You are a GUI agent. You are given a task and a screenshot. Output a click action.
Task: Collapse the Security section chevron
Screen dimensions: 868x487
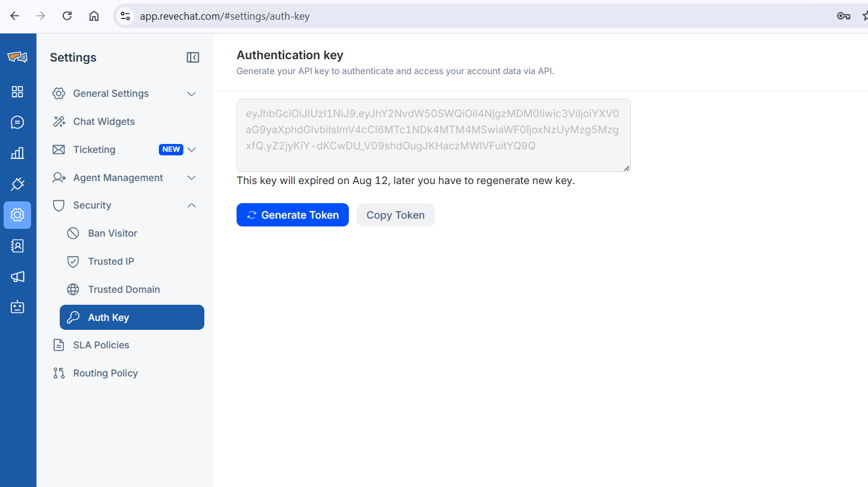pyautogui.click(x=192, y=206)
